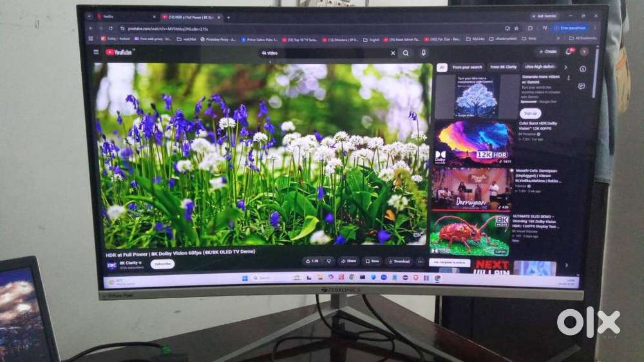Image resolution: width=644 pixels, height=362 pixels.
Task: Save the video to a playlist
Action: coord(372,261)
